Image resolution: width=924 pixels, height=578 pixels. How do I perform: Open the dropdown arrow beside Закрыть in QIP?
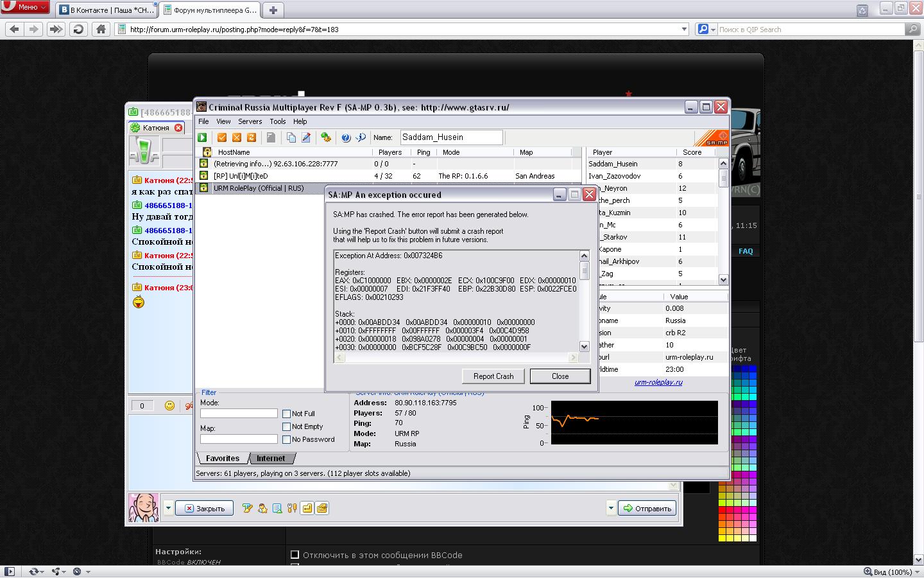pyautogui.click(x=168, y=508)
